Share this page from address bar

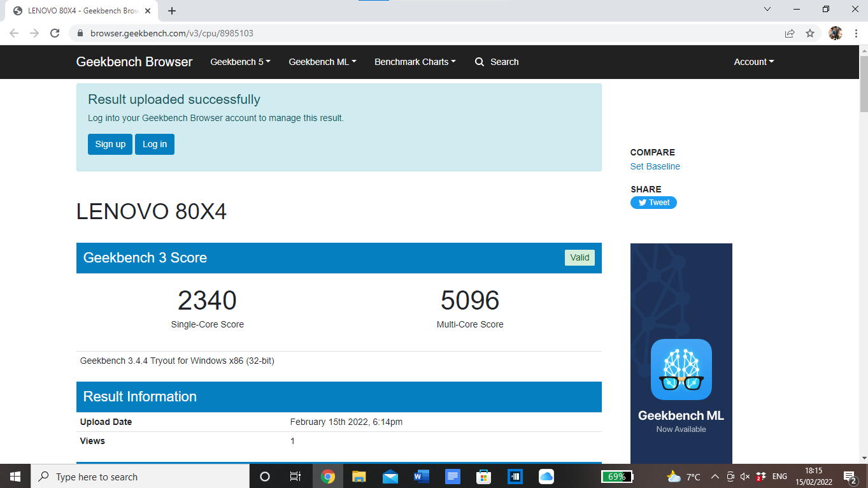790,33
